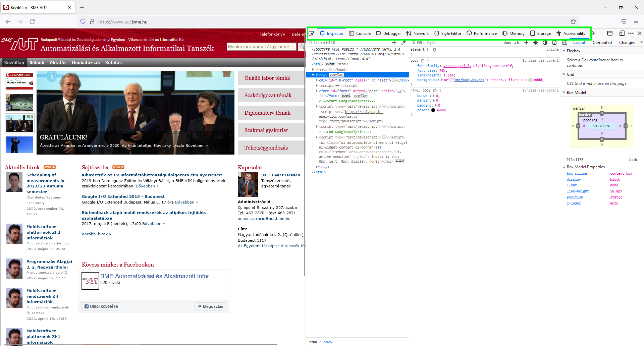Viewport: 644px width, 346px height.
Task: Open the img/body-bg.png link in Rules
Action: 469,80
